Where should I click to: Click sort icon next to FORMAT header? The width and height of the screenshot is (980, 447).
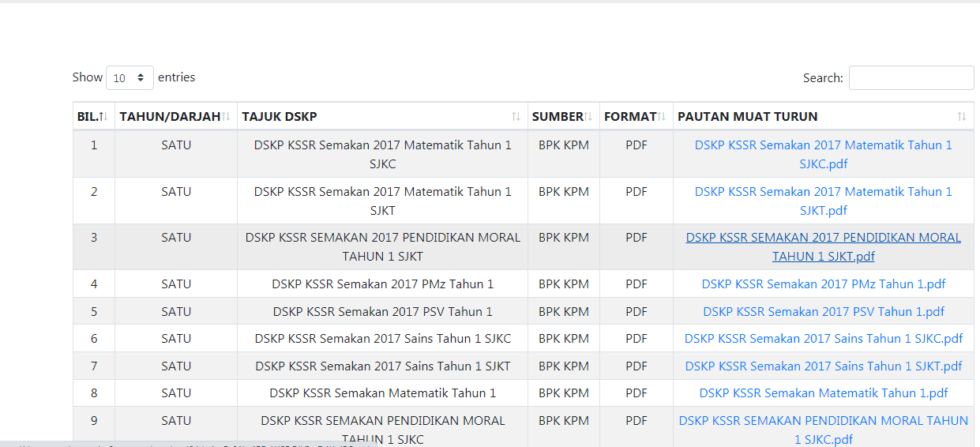click(x=662, y=117)
